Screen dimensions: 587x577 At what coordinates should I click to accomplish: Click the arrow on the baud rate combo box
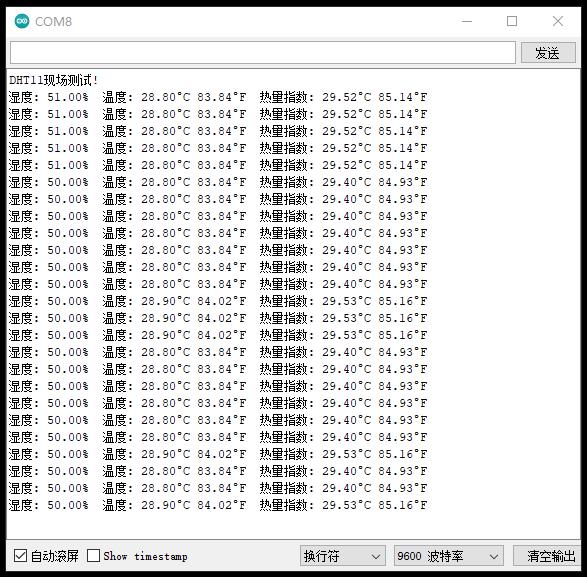tap(494, 557)
